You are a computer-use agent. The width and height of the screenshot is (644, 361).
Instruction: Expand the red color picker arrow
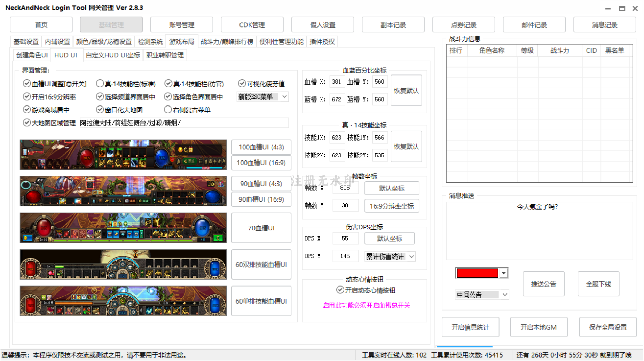point(504,273)
